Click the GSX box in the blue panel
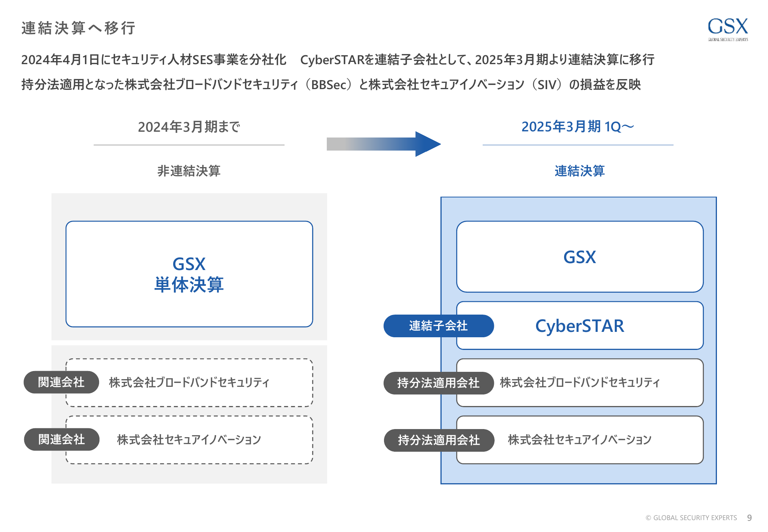Screen dimensions: 768x532 [580, 257]
